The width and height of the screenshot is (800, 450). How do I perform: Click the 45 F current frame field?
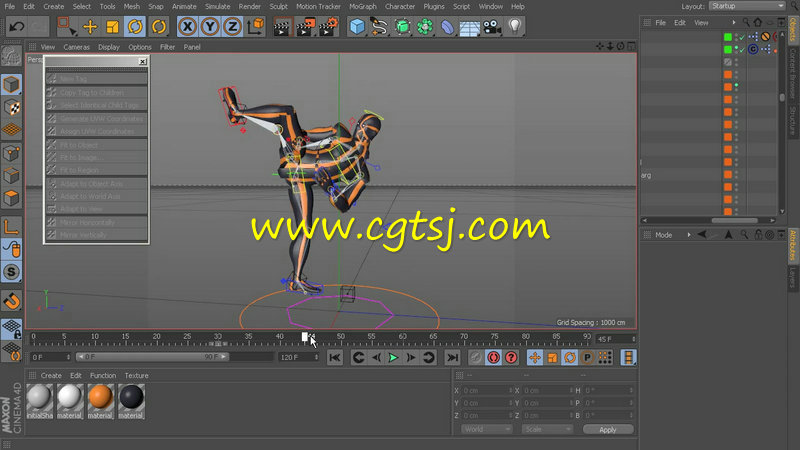(x=616, y=339)
